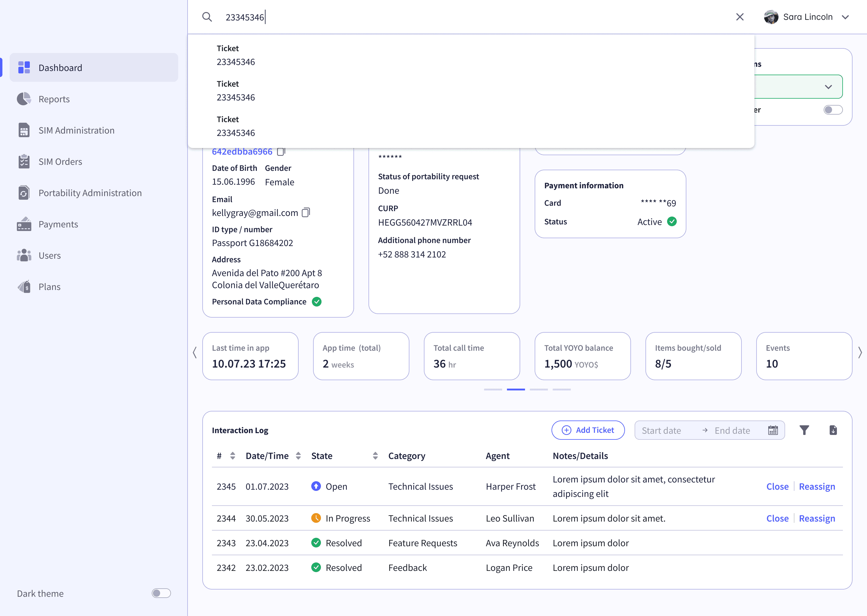Clear the search field with the X icon
The width and height of the screenshot is (867, 616).
point(739,17)
